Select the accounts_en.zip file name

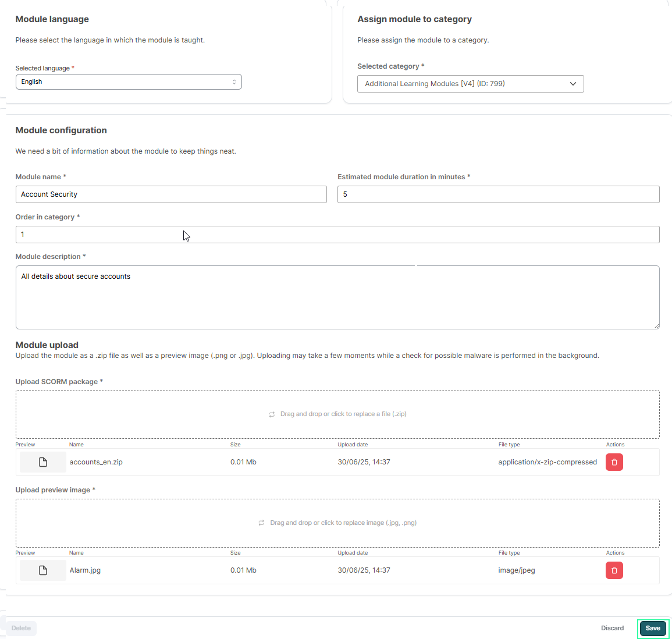tap(96, 462)
